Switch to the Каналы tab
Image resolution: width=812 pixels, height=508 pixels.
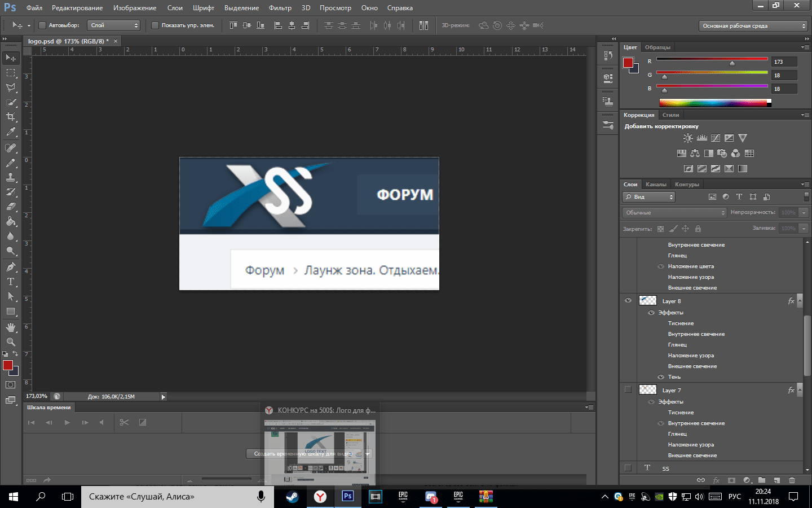coord(655,185)
